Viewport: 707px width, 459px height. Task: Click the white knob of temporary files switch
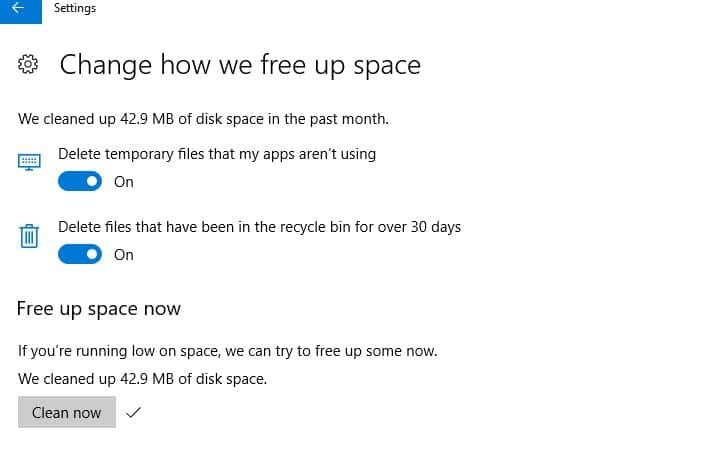pos(92,182)
